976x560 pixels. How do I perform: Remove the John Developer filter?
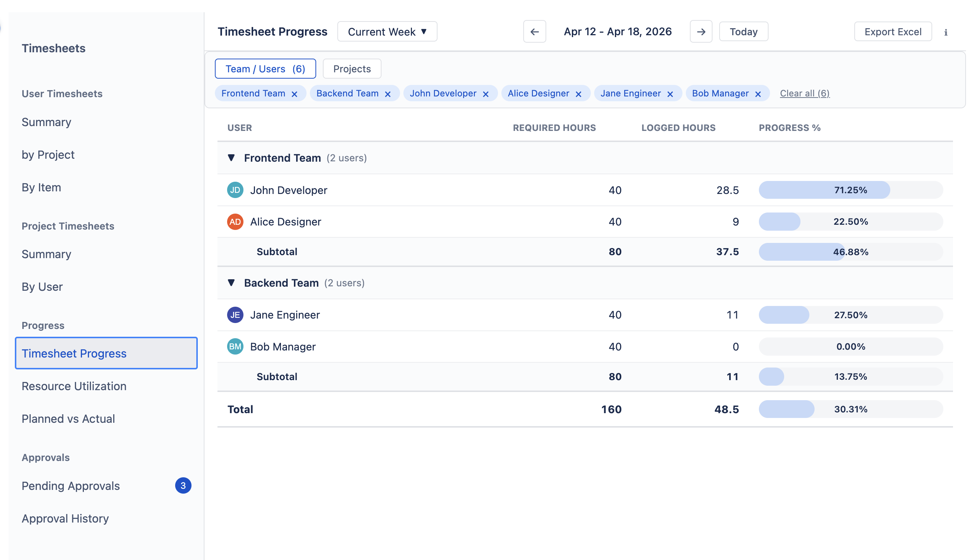(x=485, y=93)
